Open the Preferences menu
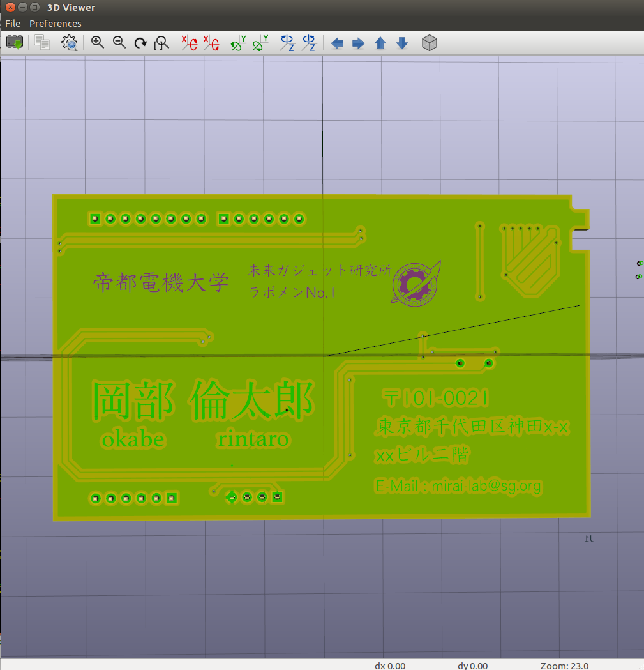Image resolution: width=644 pixels, height=670 pixels. pos(56,23)
